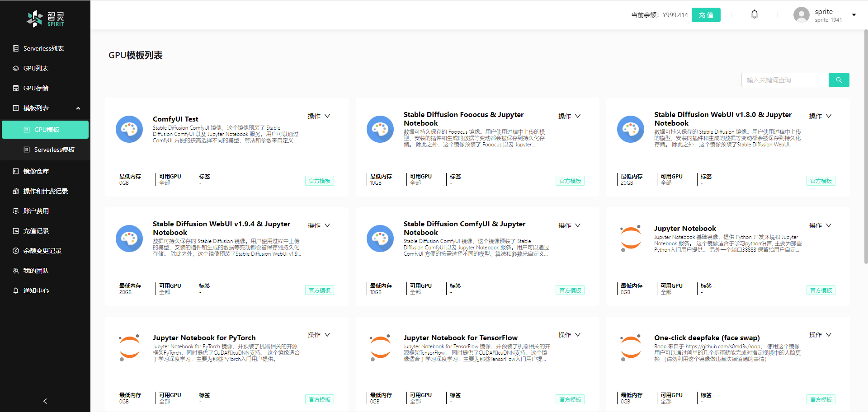Open the 操作 dropdown on the PyTorch card
The width and height of the screenshot is (868, 412).
(319, 335)
